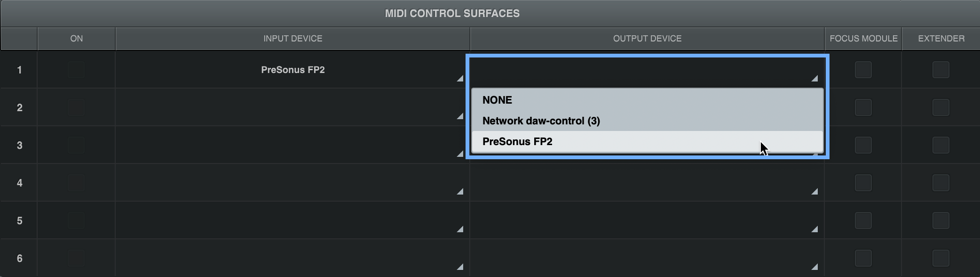Click the PreSonus FP2 input device for row 1
The width and height of the screenshot is (980, 277).
click(292, 69)
